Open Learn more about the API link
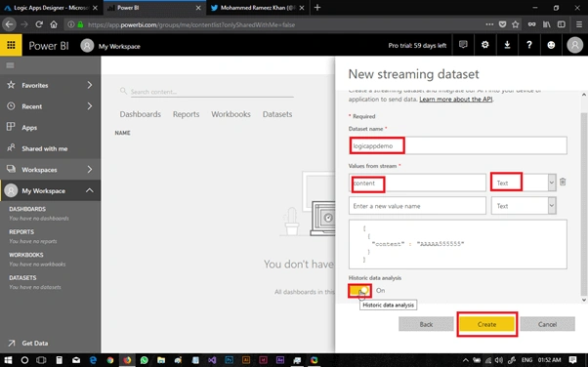This screenshot has width=588, height=367. [455, 99]
